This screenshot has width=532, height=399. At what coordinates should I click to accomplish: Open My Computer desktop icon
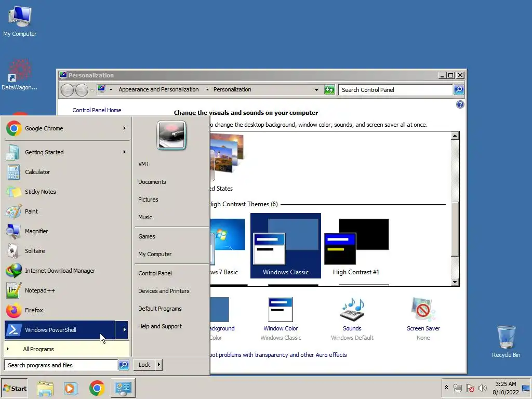tap(20, 21)
